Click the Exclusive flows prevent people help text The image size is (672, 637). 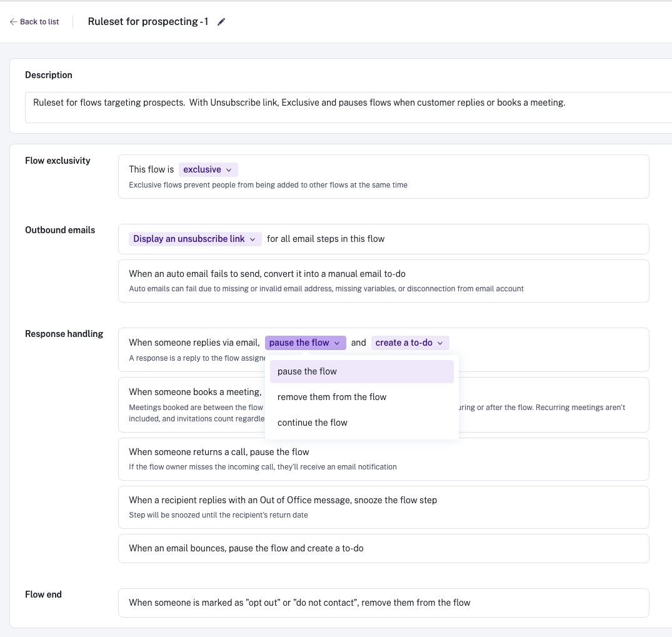(268, 185)
